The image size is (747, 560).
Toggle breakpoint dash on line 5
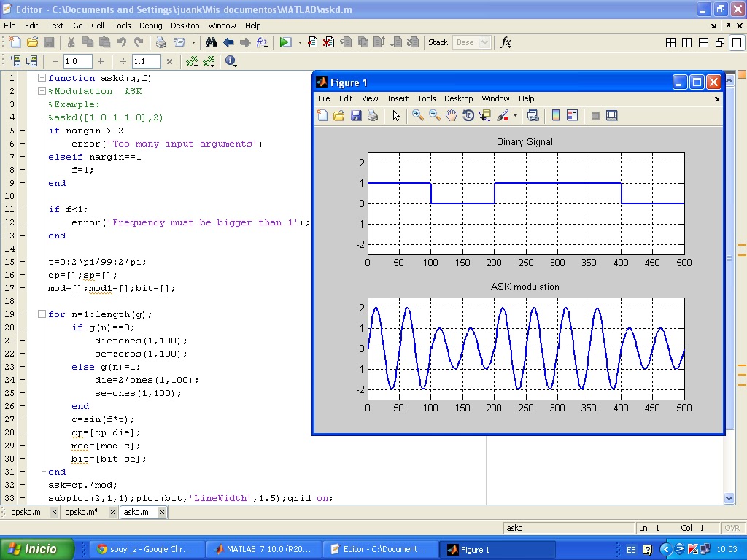point(22,131)
